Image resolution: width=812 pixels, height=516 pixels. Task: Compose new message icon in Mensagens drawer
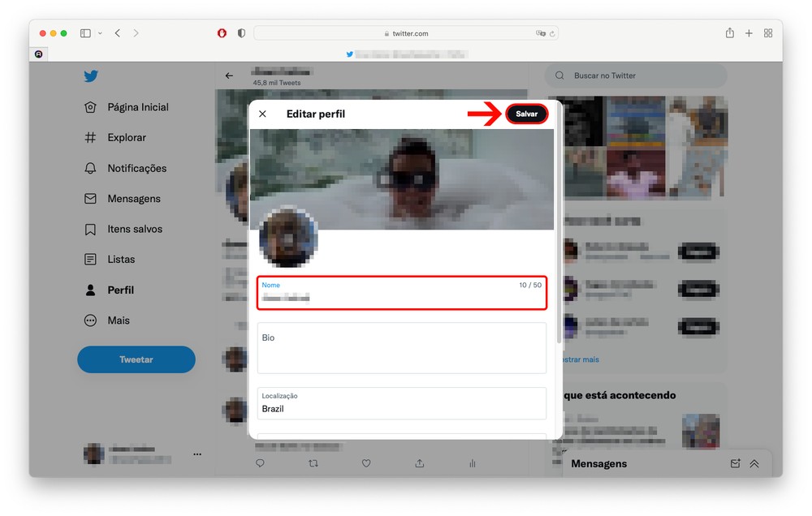point(735,464)
